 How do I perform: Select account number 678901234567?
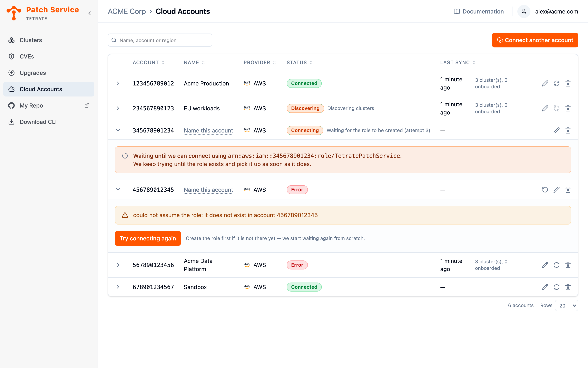point(153,287)
